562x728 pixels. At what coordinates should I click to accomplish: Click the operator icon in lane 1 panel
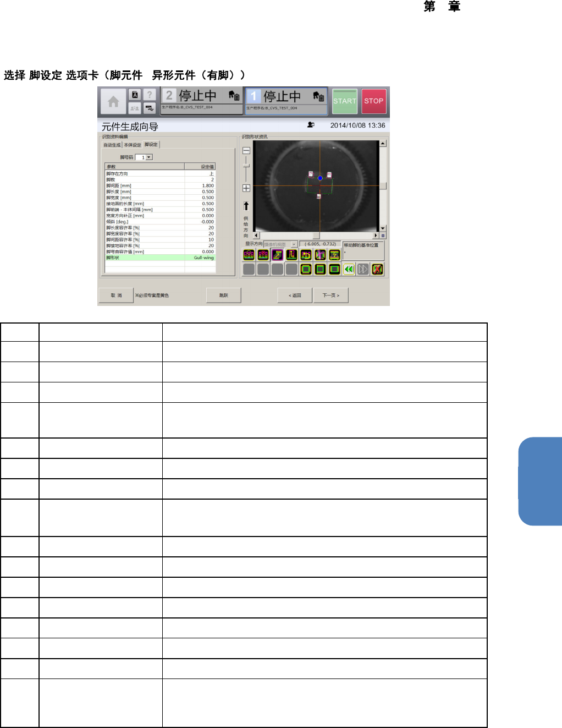point(318,96)
